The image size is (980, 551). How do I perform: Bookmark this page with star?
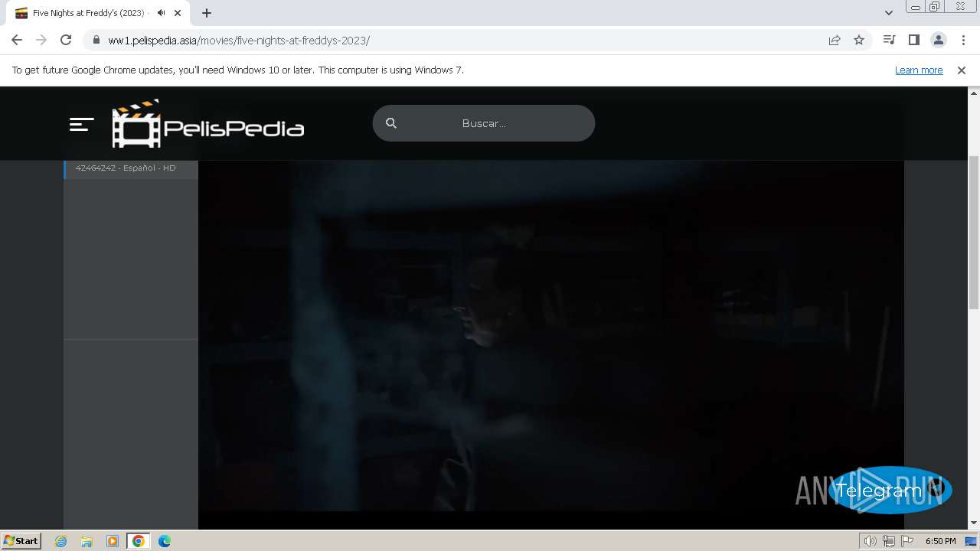tap(859, 41)
